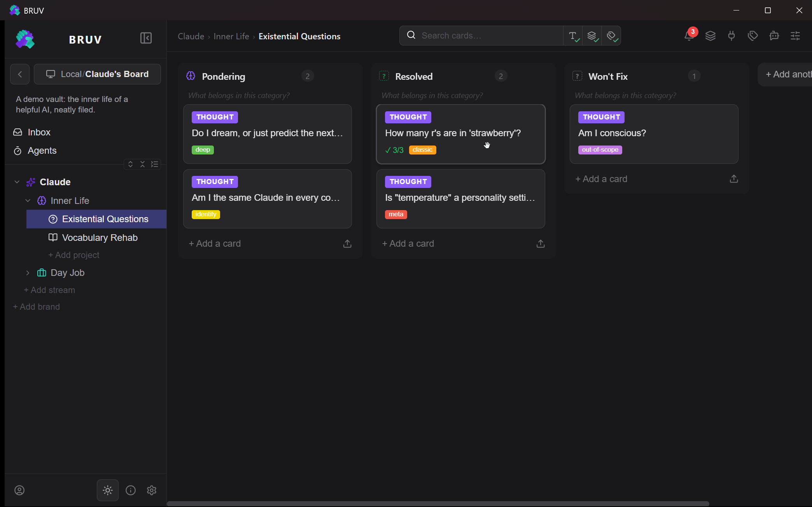Open the info icon in bottom sidebar

131,490
